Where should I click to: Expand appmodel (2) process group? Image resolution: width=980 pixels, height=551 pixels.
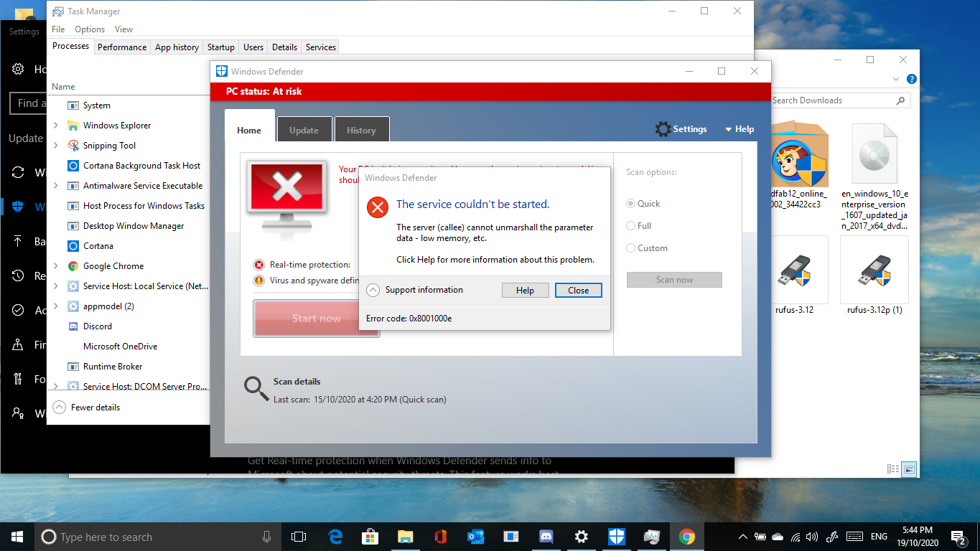click(x=56, y=306)
